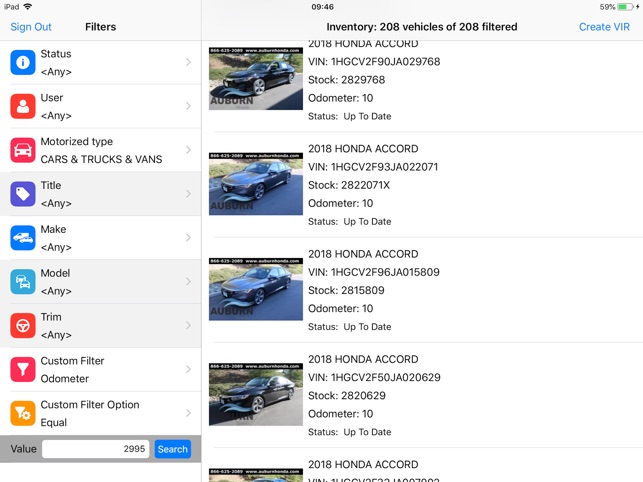Image resolution: width=643 pixels, height=482 pixels.
Task: Open the CARS & TRUCKS & VANS filter
Action: tap(100, 150)
